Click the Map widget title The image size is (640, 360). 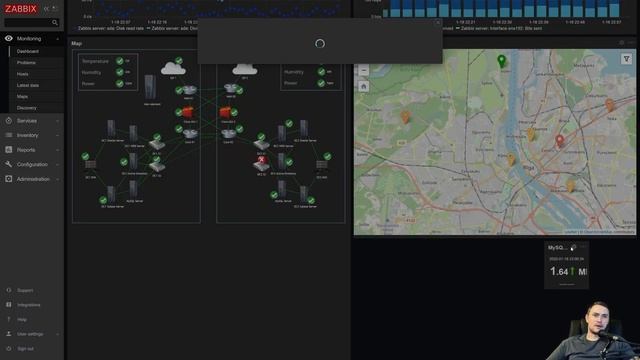76,43
